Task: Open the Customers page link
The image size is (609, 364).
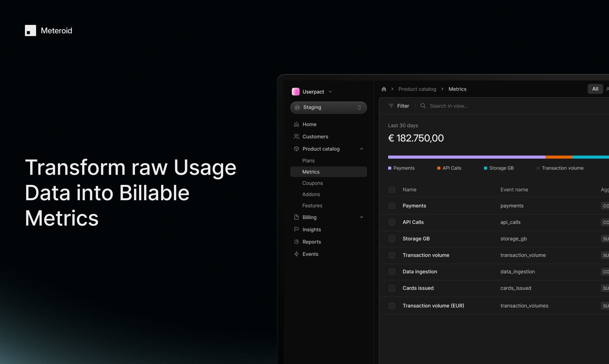Action: point(315,137)
